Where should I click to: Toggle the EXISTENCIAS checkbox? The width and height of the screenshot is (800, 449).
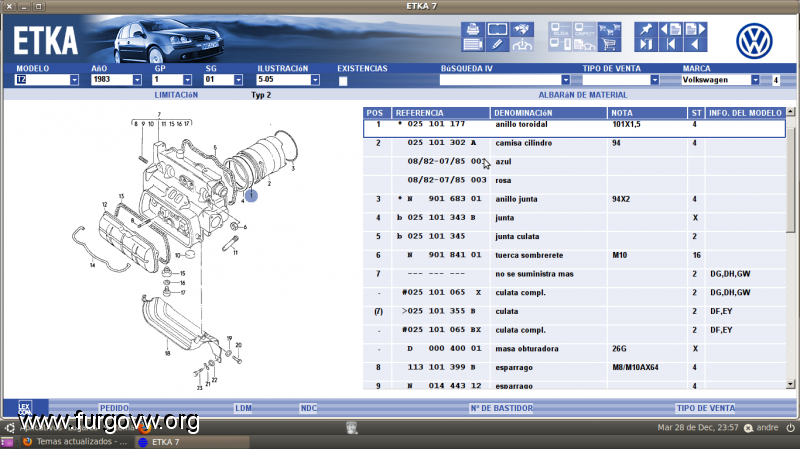click(x=343, y=81)
